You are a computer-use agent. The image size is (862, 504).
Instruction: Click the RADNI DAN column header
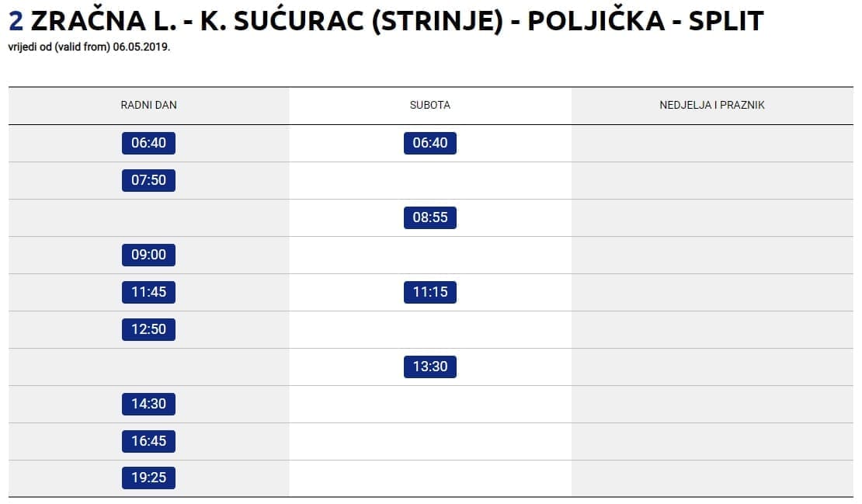pos(148,105)
